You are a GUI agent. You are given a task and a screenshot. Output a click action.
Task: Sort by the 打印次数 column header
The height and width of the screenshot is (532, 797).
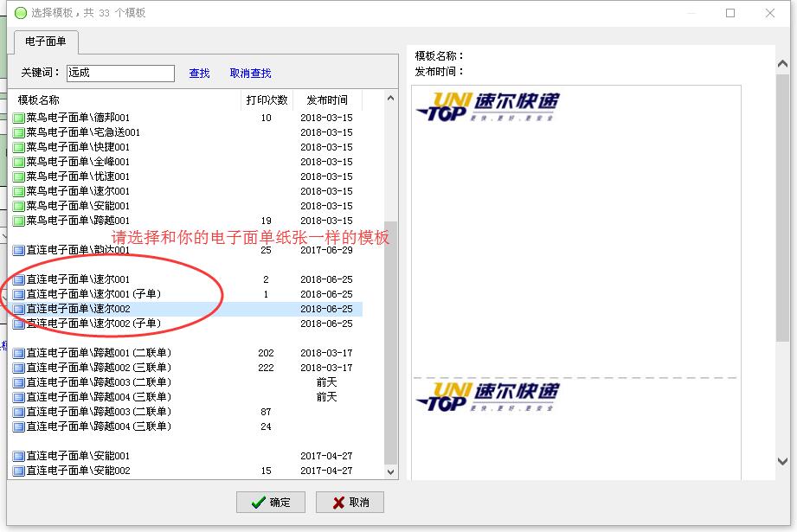[x=267, y=100]
